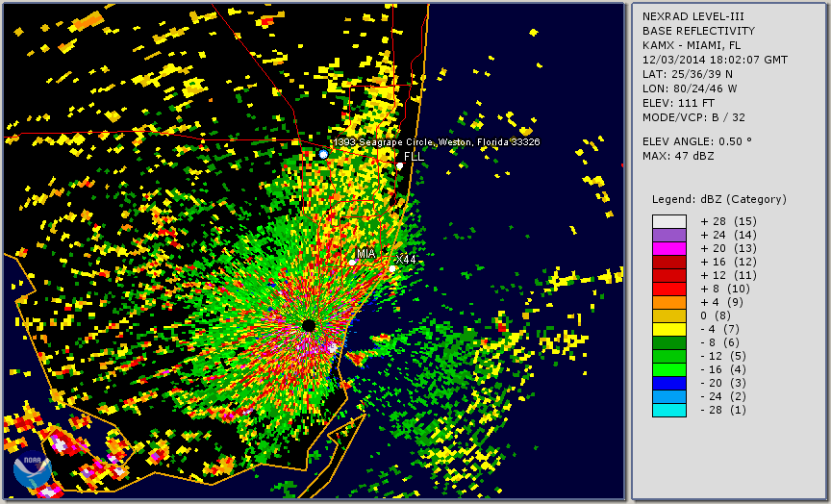Image resolution: width=831 pixels, height=504 pixels.
Task: Click the NOAA logo emblem
Action: pos(33,469)
